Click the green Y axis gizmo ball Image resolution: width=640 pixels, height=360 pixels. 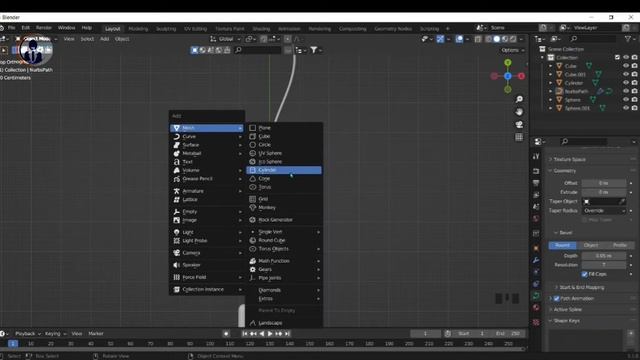click(x=508, y=63)
